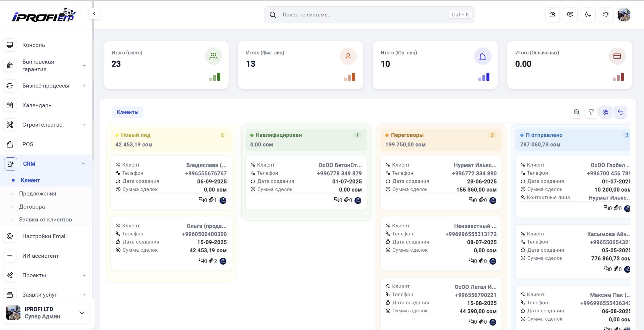Click phone +996555676767 on Владислава card
This screenshot has height=330, width=644.
[206, 173]
